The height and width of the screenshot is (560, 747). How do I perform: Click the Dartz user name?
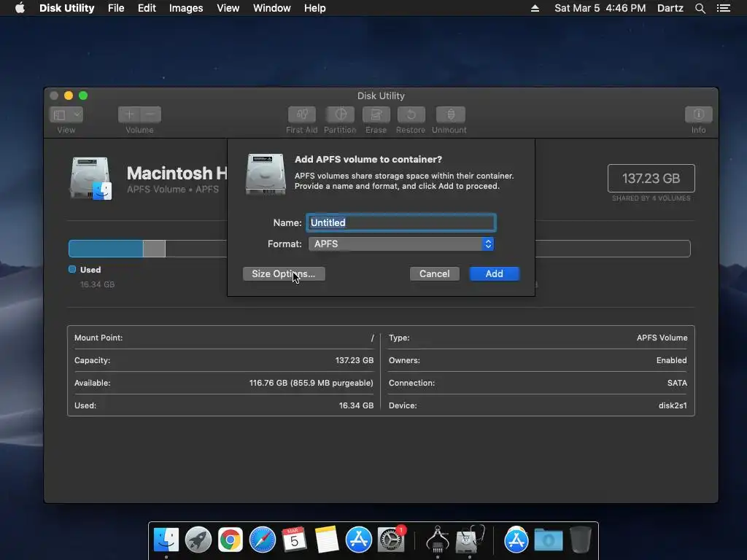point(670,8)
